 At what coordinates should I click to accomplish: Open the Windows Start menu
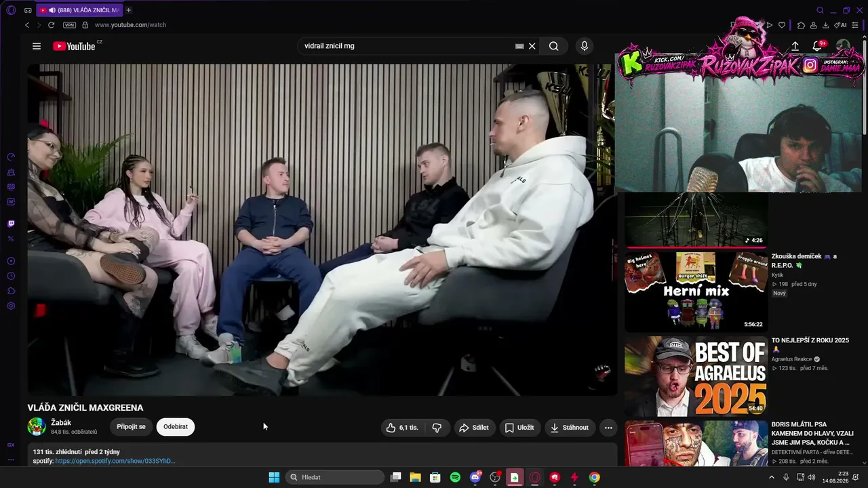(274, 477)
